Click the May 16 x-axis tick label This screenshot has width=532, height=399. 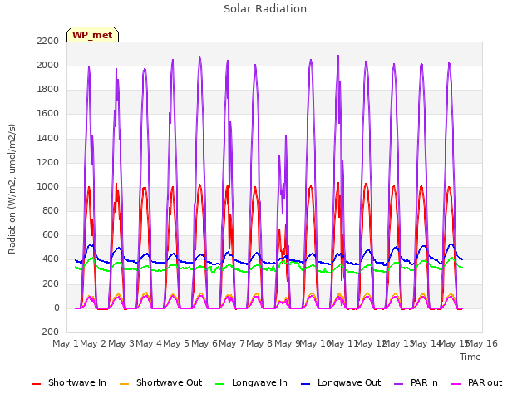point(482,343)
